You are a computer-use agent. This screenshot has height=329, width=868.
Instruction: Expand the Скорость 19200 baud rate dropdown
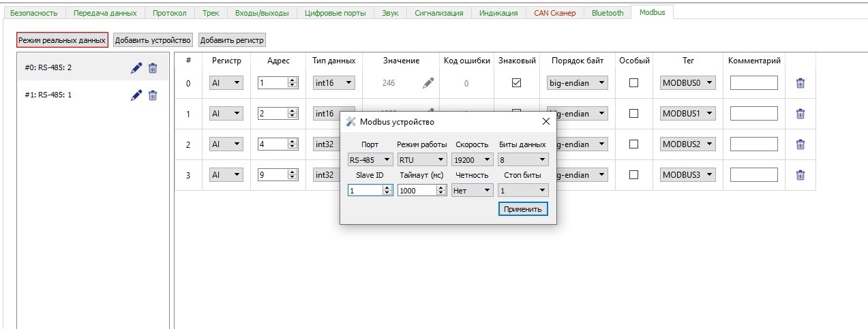(472, 160)
